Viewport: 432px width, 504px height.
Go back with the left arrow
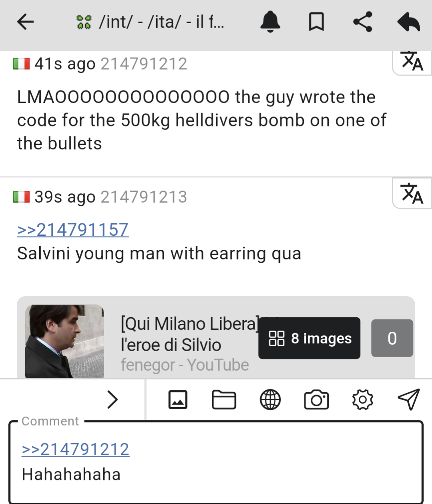coord(25,22)
